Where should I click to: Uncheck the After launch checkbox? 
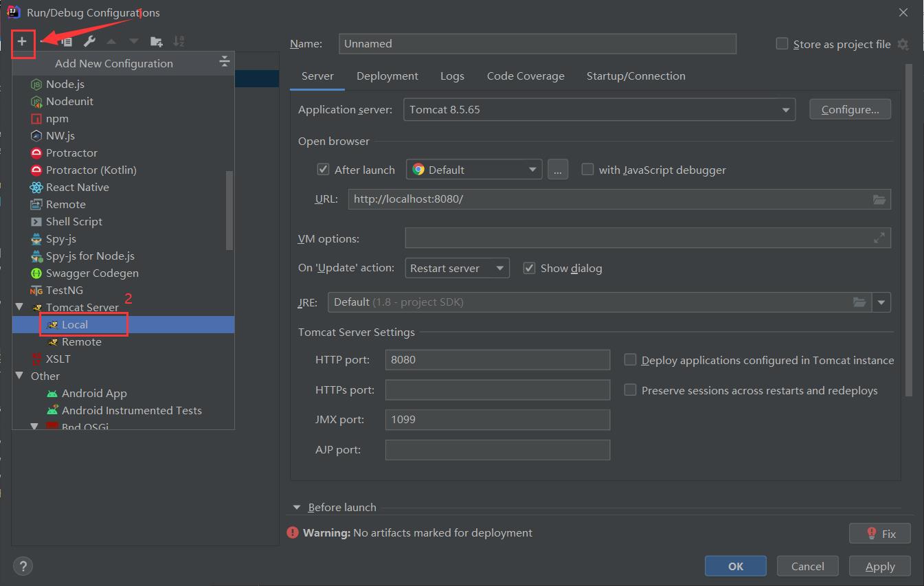click(323, 169)
